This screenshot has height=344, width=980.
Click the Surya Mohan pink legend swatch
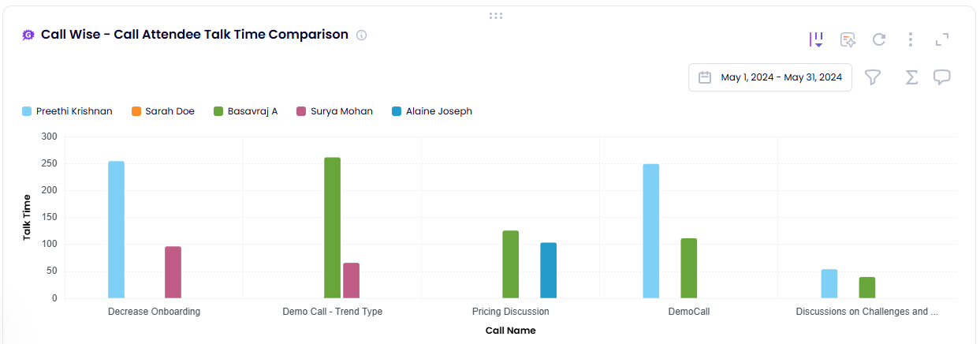pyautogui.click(x=301, y=111)
